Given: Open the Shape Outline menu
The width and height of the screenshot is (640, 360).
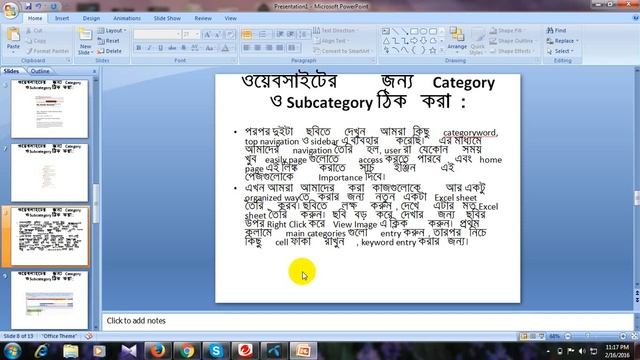Looking at the screenshot, I should (512, 41).
